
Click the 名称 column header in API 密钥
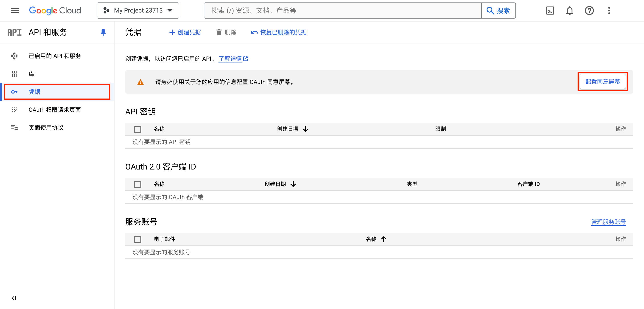(x=159, y=129)
